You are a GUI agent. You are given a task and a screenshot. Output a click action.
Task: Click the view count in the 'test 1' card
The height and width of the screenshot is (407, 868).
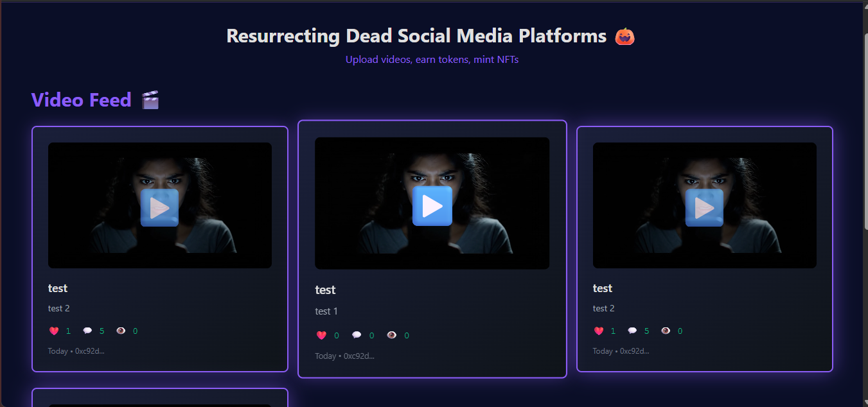tap(406, 335)
